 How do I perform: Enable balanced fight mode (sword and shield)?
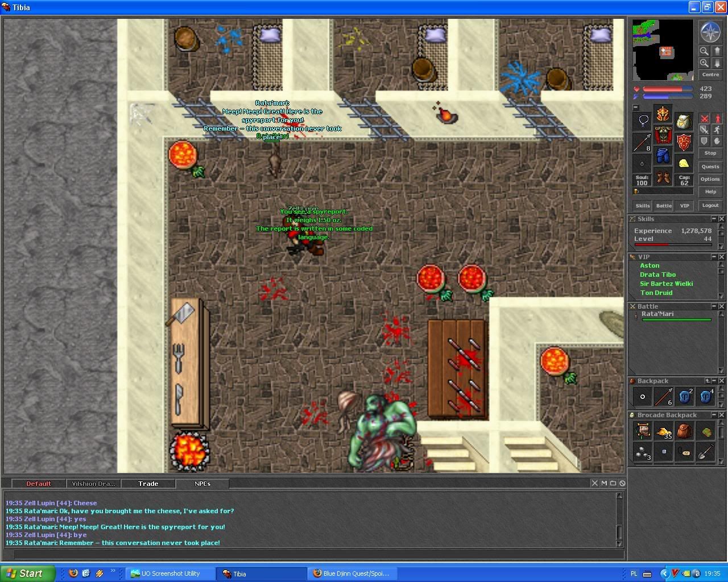click(704, 130)
